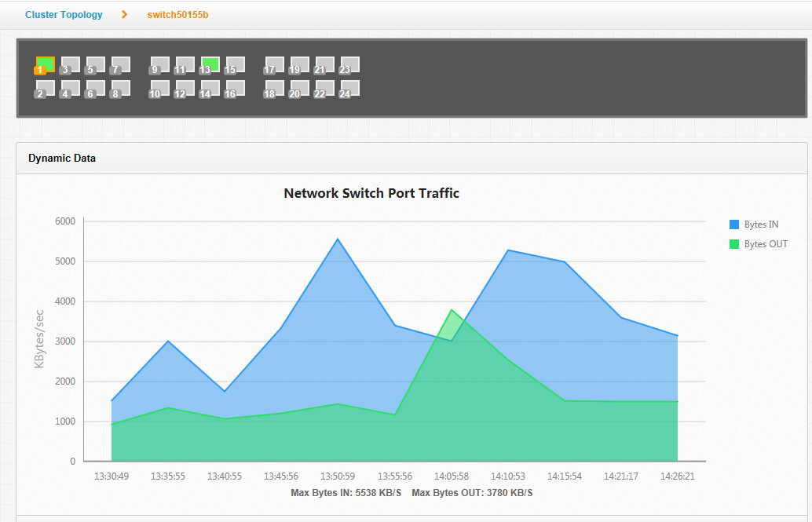This screenshot has height=522, width=812.
Task: Go back to Cluster Topology breadcrumb
Action: [x=64, y=14]
